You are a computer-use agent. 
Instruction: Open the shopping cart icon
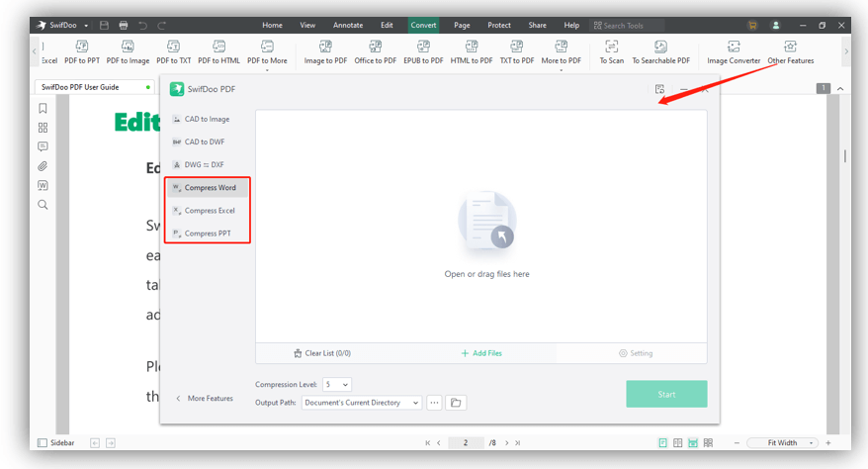click(x=752, y=26)
